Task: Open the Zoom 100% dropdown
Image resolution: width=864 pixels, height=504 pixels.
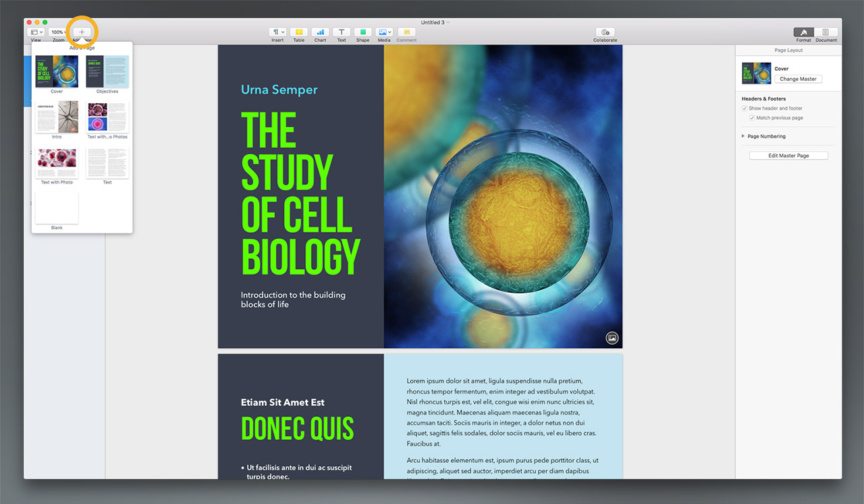Action: [x=58, y=32]
